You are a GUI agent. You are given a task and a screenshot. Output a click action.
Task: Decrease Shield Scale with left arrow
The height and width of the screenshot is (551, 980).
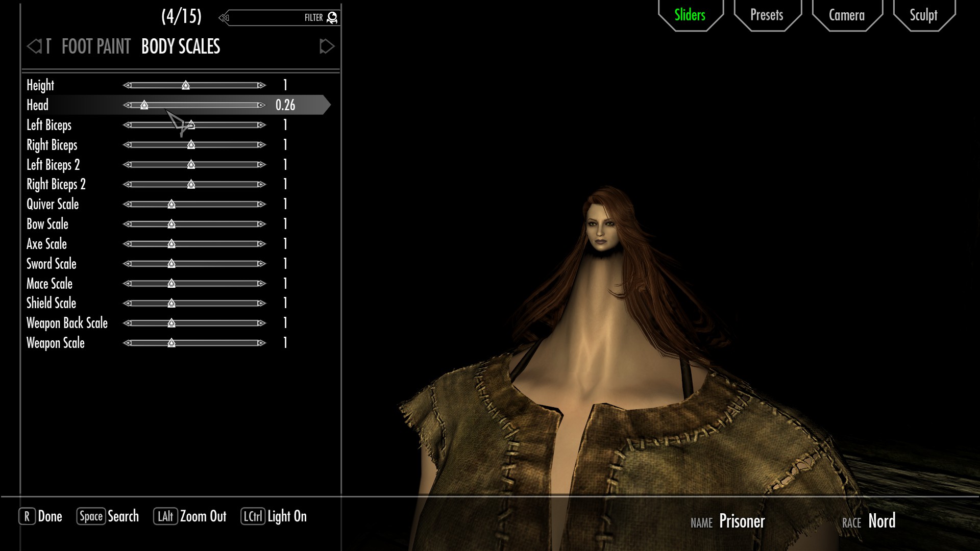128,303
